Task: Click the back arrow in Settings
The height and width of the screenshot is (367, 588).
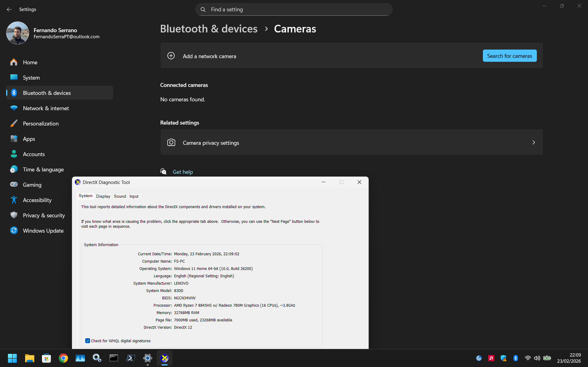Action: pyautogui.click(x=9, y=9)
